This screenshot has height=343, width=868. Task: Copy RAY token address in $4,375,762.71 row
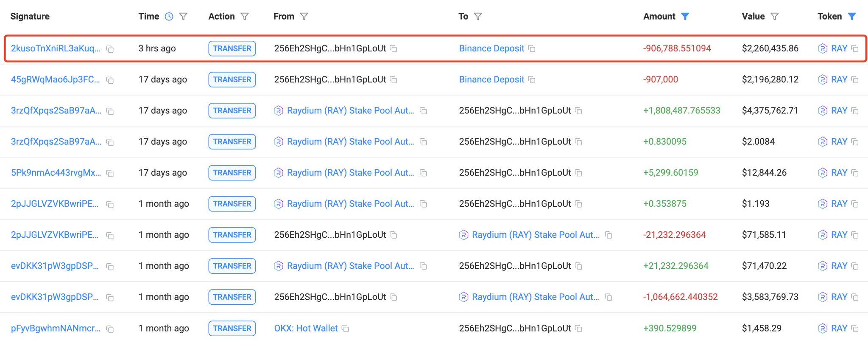855,111
